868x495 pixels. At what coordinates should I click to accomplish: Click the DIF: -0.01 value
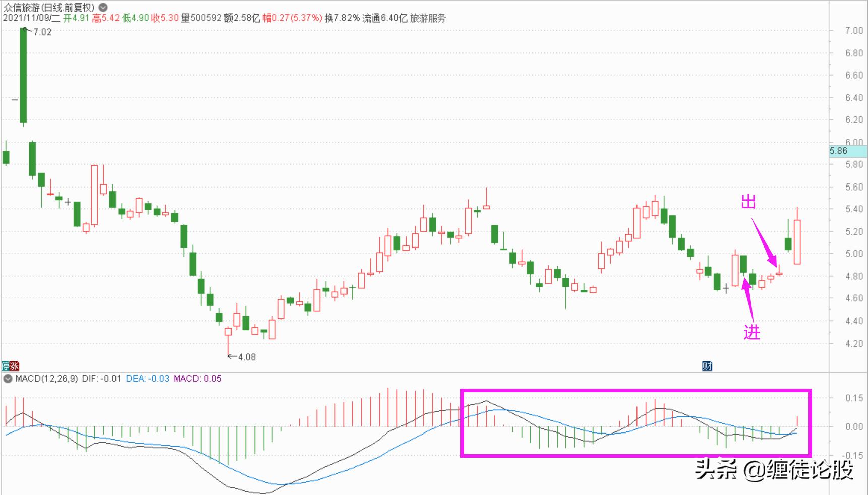(101, 379)
